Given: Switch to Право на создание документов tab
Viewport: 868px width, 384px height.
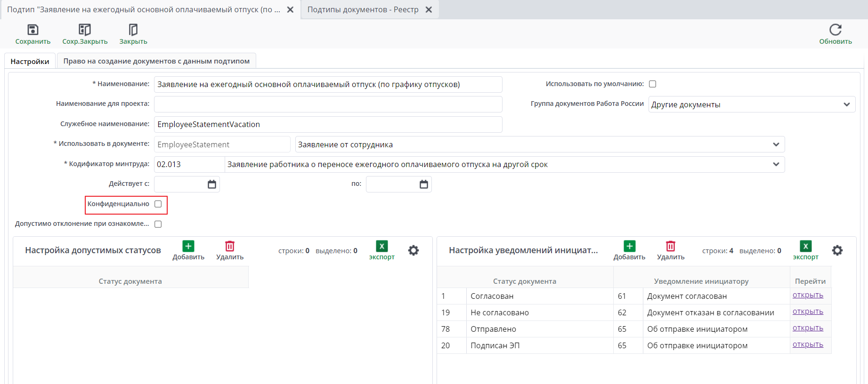Looking at the screenshot, I should 156,61.
